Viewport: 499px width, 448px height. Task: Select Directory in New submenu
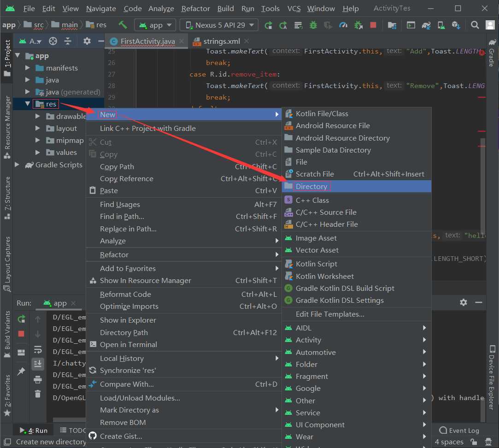357,186
